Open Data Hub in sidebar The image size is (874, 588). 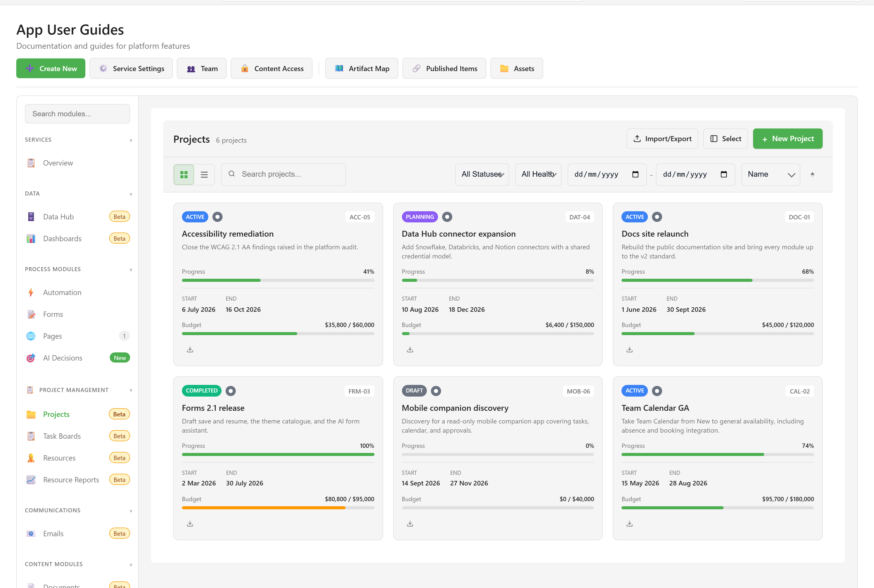point(78,217)
